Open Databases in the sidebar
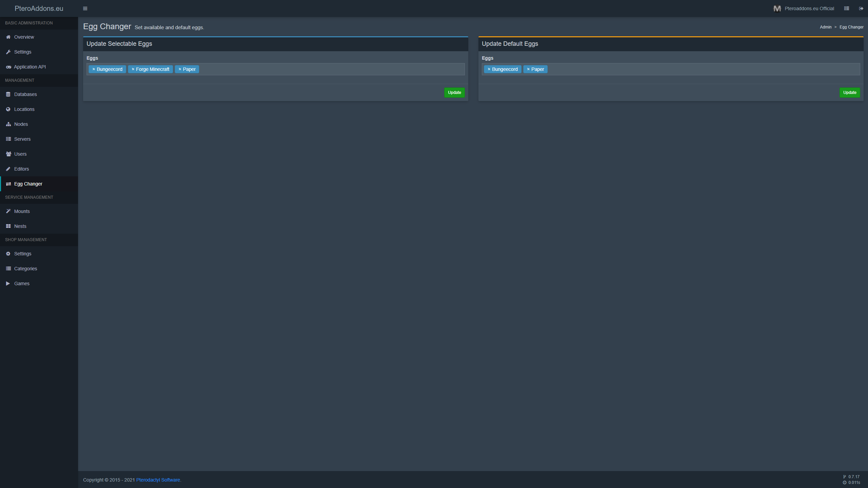The height and width of the screenshot is (488, 868). [25, 94]
